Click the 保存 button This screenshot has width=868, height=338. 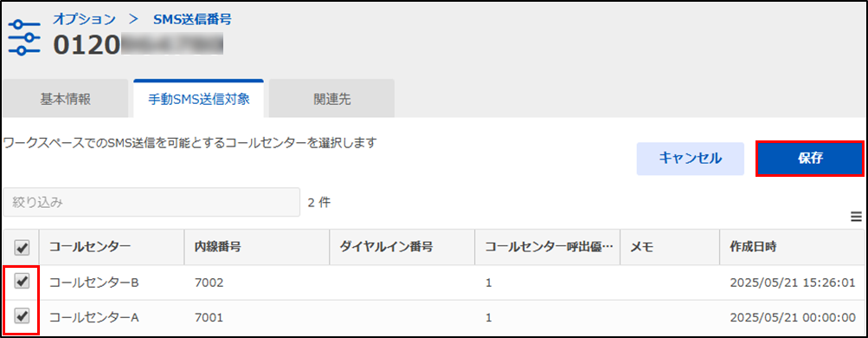(810, 159)
